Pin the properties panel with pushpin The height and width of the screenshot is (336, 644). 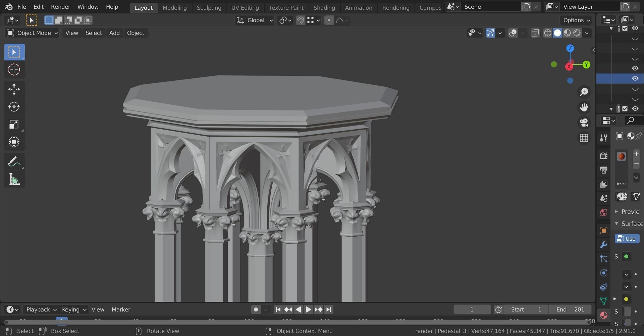pos(639,136)
